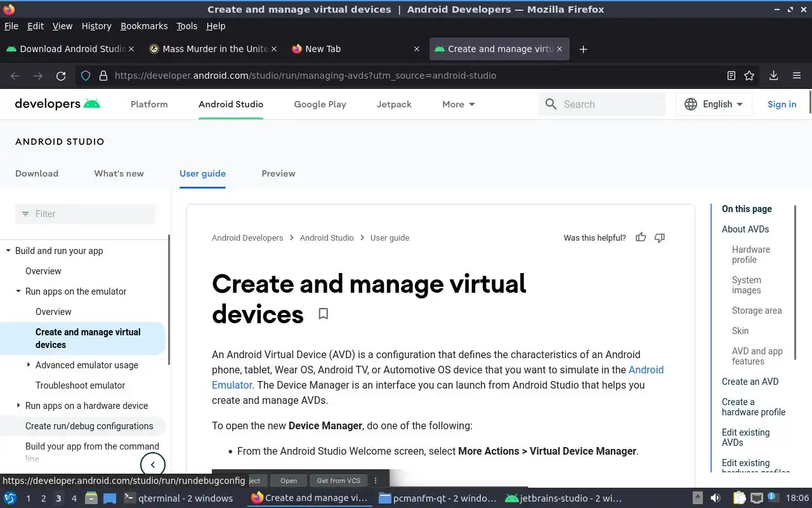The width and height of the screenshot is (812, 508).
Task: Open file manager launcher in taskbar
Action: coord(91,498)
